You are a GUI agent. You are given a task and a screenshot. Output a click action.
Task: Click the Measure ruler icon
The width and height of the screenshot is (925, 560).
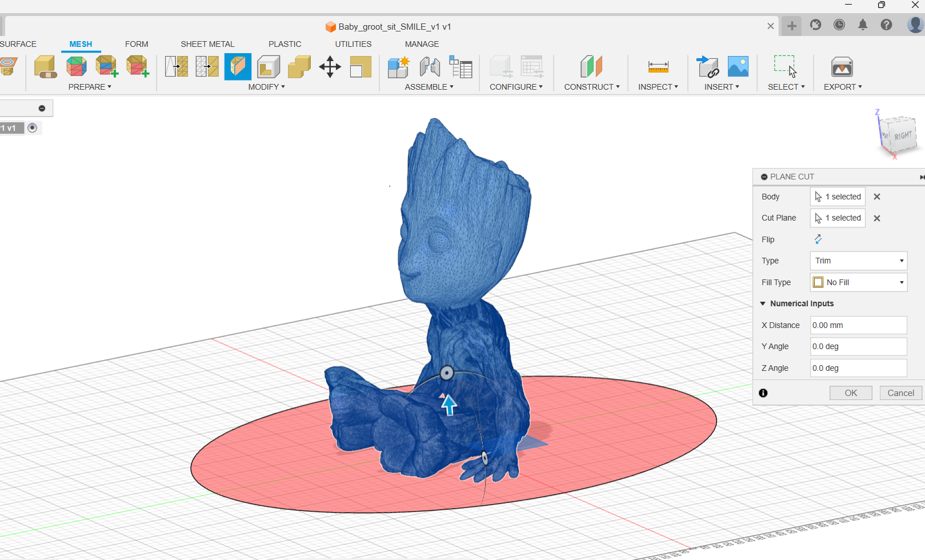coord(658,67)
